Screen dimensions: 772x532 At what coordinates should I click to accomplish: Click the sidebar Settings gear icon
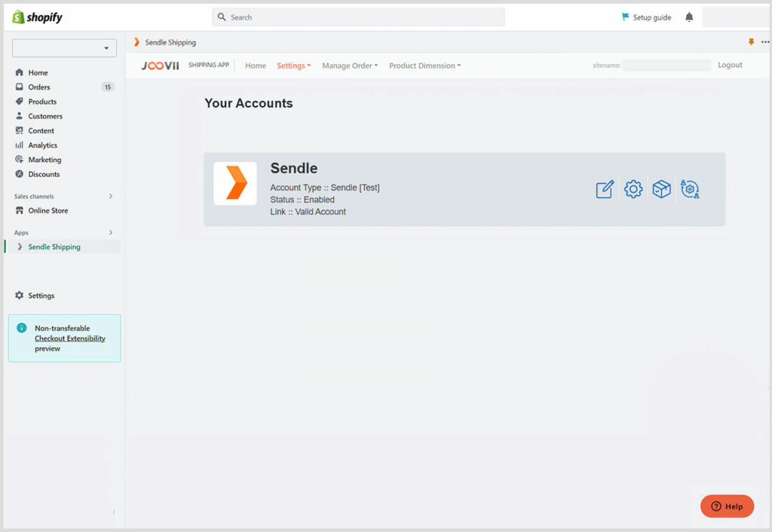19,295
